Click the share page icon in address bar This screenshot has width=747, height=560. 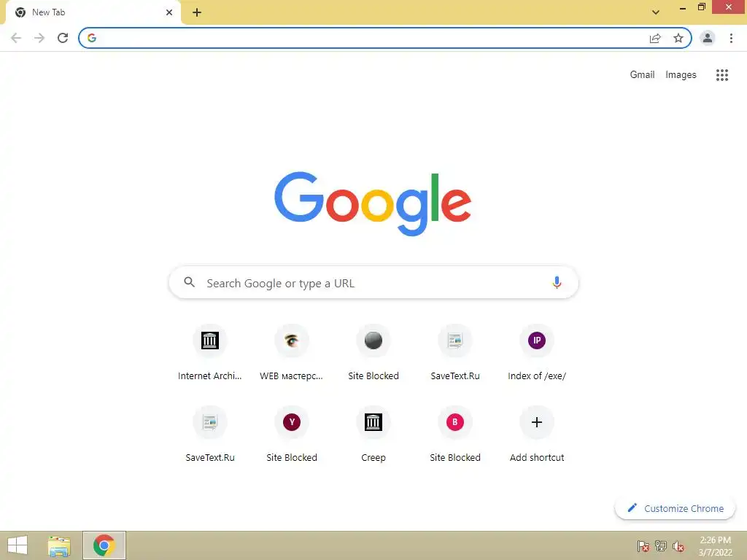pos(655,38)
